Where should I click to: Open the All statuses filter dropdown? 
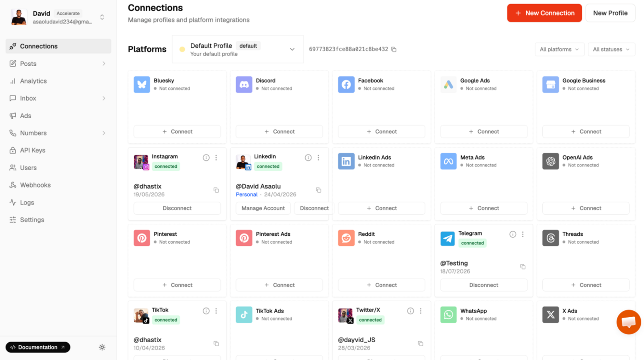tap(611, 49)
